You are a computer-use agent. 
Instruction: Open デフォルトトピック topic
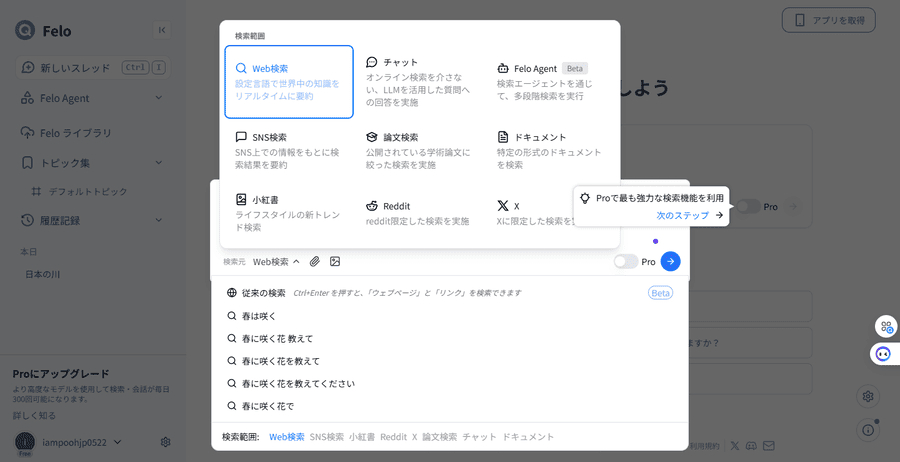tap(87, 192)
